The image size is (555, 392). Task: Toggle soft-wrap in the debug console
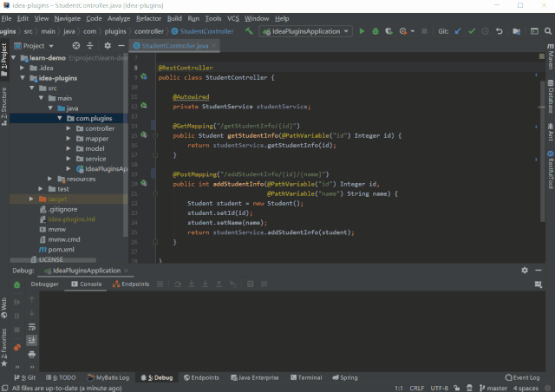pyautogui.click(x=32, y=327)
